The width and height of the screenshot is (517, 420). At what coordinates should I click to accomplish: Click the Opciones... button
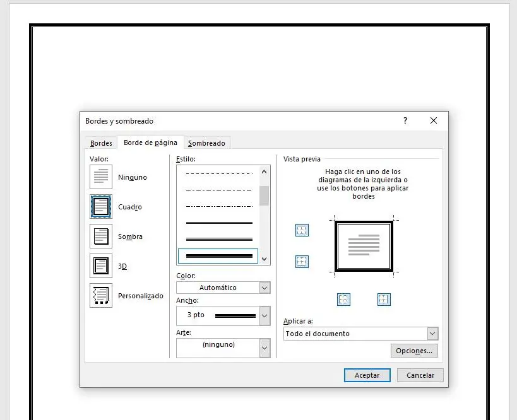[x=414, y=351]
